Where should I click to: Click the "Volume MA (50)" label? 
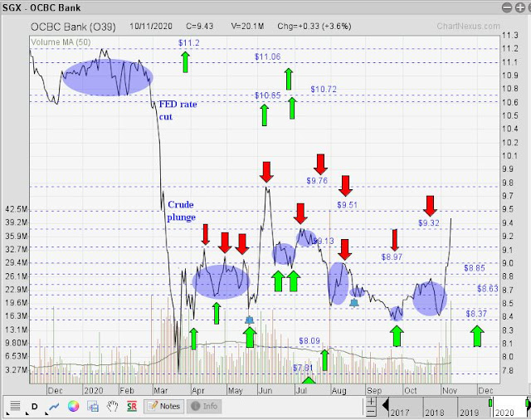coord(61,42)
